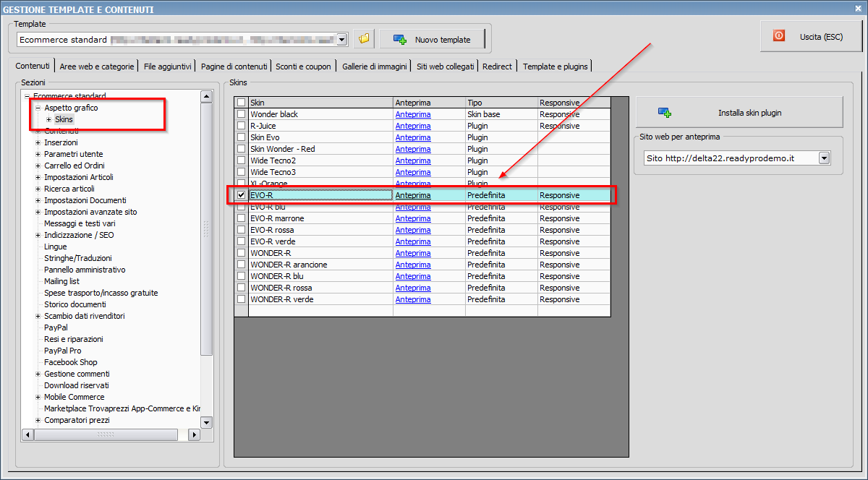
Task: Expand the Inserzioni tree node
Action: 38,142
